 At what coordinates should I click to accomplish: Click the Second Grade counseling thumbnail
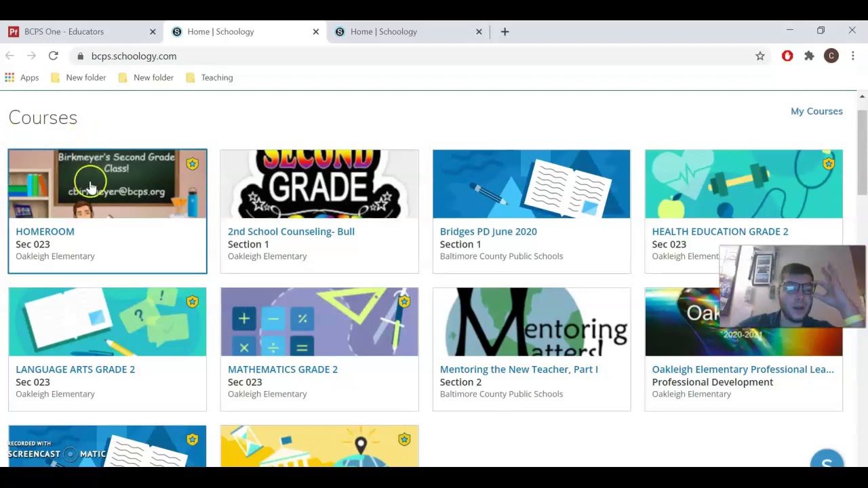click(x=319, y=184)
